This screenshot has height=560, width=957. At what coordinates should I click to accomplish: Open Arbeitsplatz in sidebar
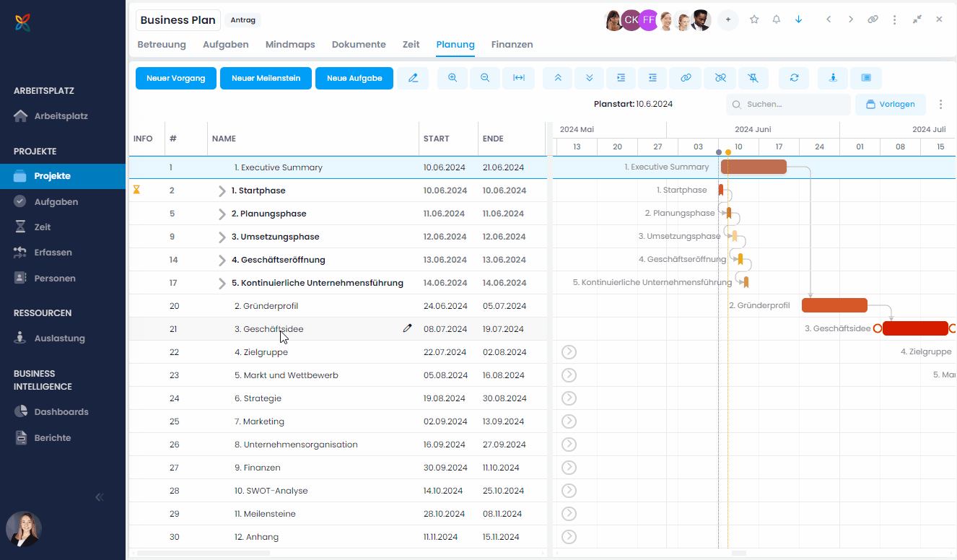click(63, 116)
